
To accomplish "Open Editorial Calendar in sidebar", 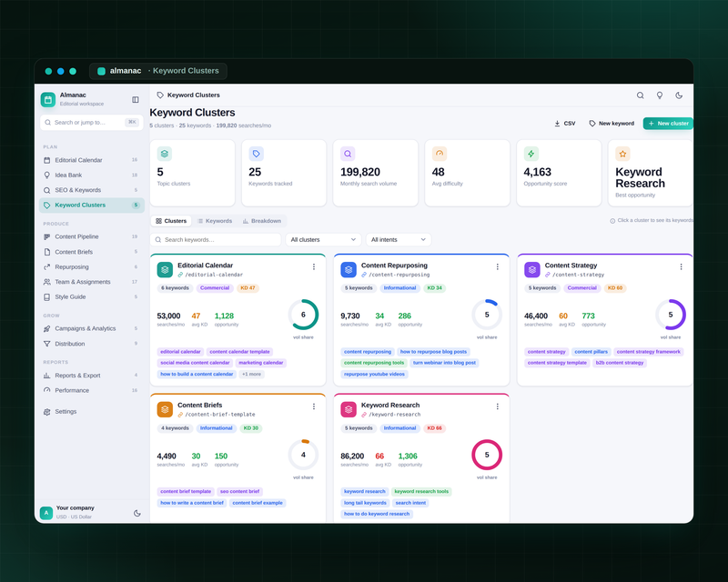I will pyautogui.click(x=92, y=160).
